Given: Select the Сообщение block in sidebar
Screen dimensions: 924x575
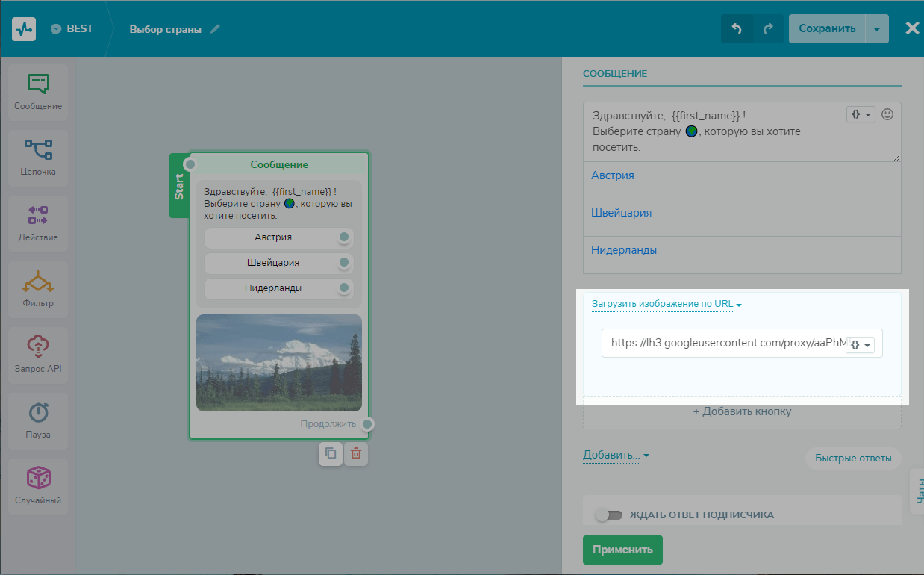Looking at the screenshot, I should click(38, 92).
